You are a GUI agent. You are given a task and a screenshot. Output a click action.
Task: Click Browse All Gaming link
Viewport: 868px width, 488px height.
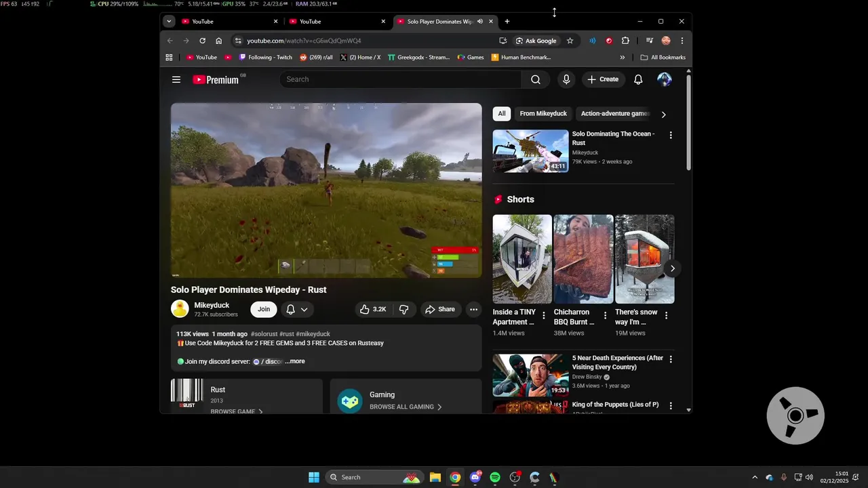[406, 407]
